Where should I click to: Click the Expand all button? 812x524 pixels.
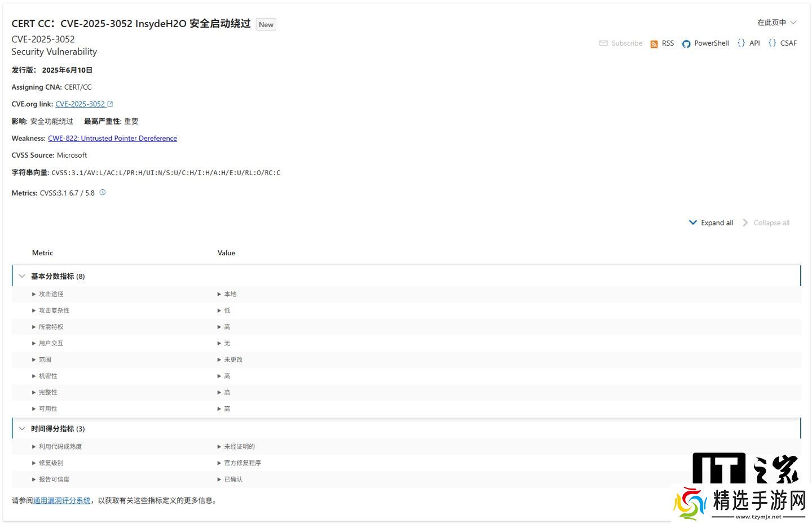pyautogui.click(x=711, y=223)
